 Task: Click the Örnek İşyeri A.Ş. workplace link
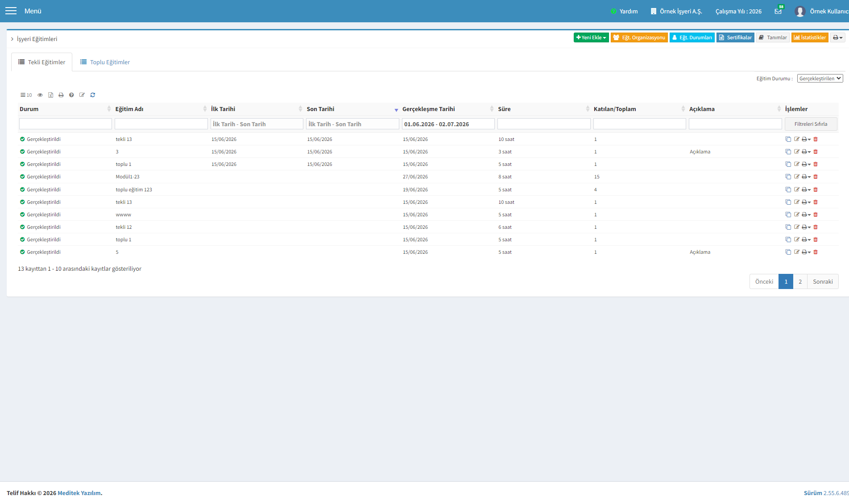pos(676,11)
